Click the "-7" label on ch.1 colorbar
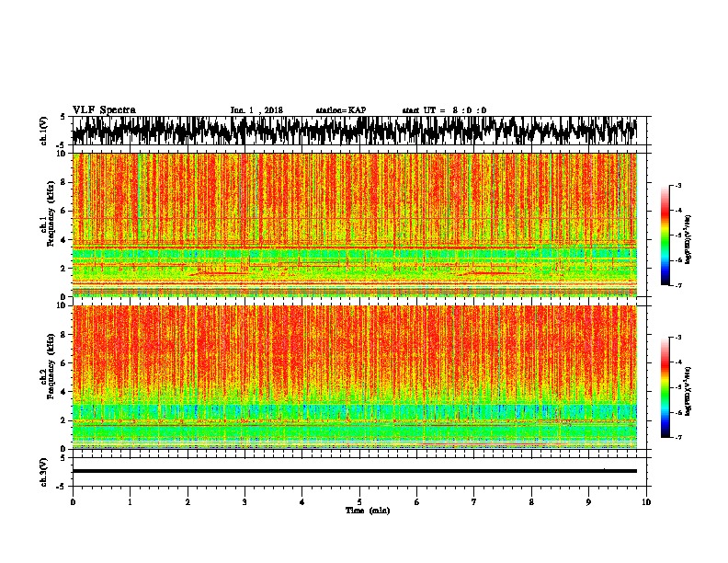The width and height of the screenshot is (728, 563). pos(677,285)
